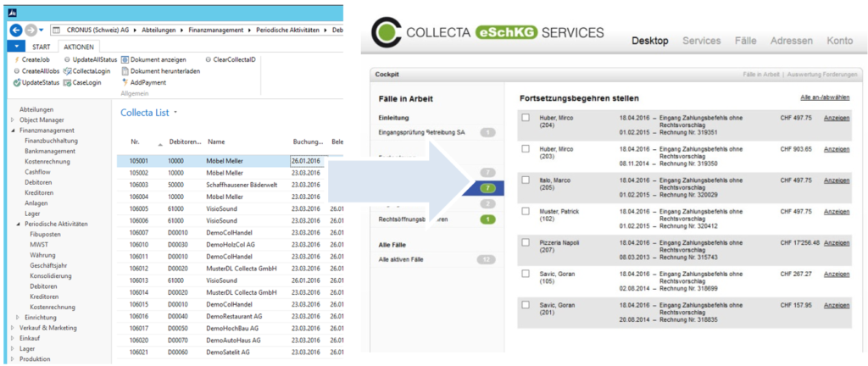Tick the checkbox for Pizzeria Napoli (207)

[526, 242]
